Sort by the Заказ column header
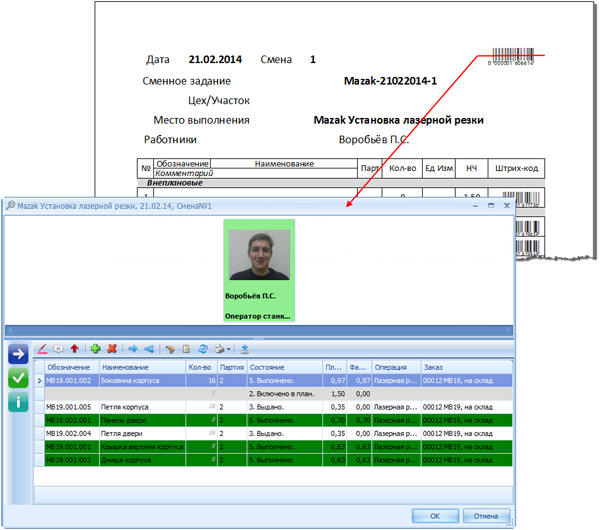Image resolution: width=600 pixels, height=530 pixels. (x=466, y=367)
